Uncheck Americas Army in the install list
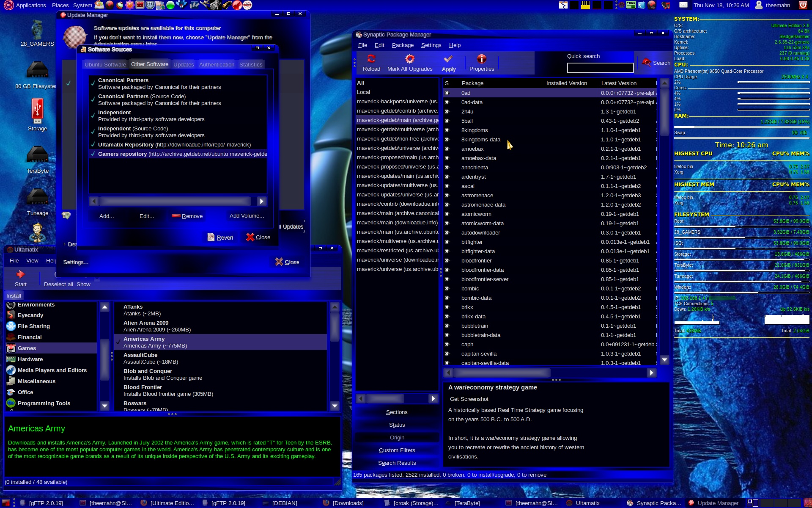The height and width of the screenshot is (508, 812). pyautogui.click(x=118, y=342)
